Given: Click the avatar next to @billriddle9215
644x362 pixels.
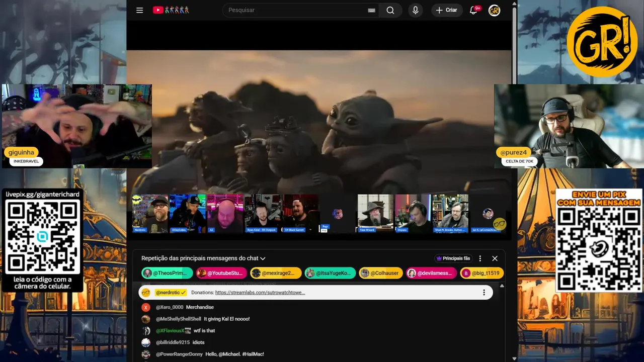Looking at the screenshot, I should pyautogui.click(x=146, y=342).
